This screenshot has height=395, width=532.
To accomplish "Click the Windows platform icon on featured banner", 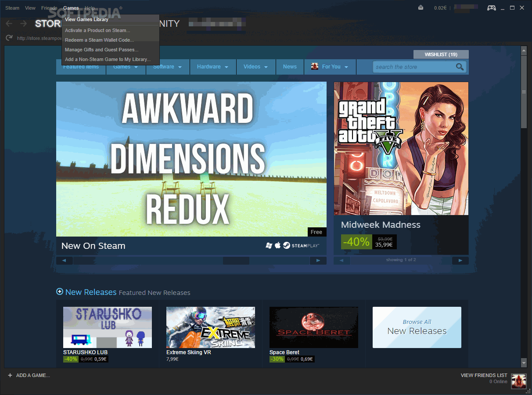I will (x=269, y=245).
